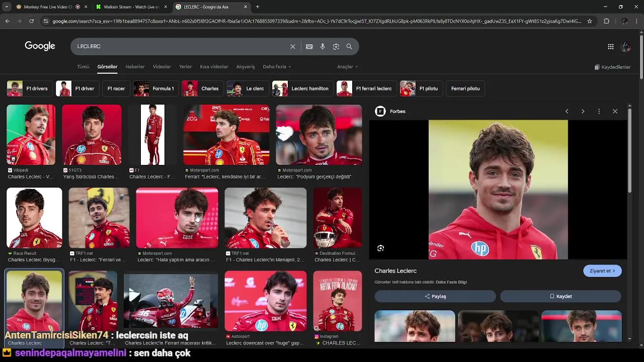The height and width of the screenshot is (362, 644).
Task: Filter by F1 driver chip
Action: (76, 88)
